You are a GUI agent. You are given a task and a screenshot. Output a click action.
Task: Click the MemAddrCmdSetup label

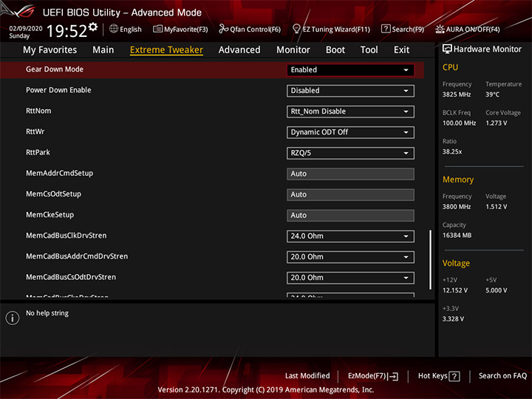(59, 174)
